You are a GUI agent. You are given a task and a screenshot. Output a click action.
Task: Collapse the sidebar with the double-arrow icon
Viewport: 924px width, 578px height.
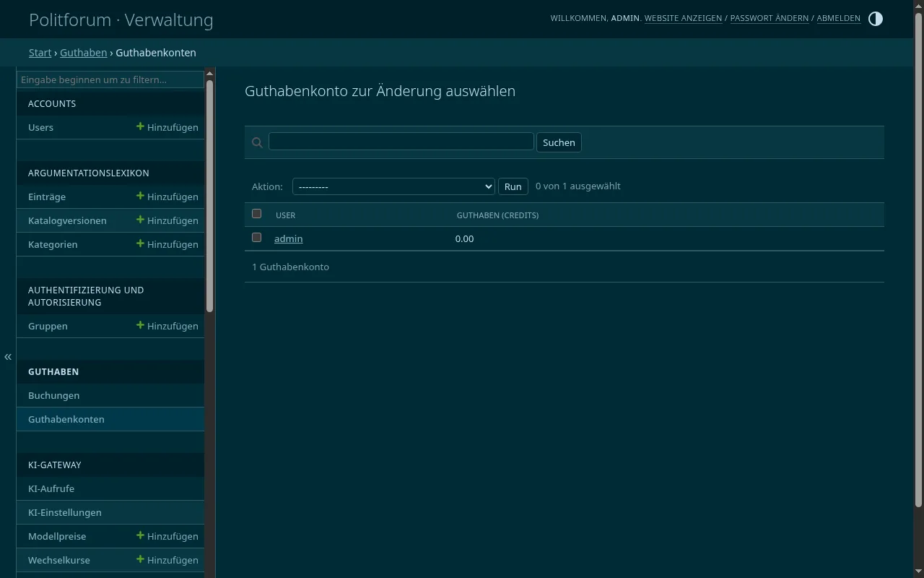pyautogui.click(x=8, y=357)
